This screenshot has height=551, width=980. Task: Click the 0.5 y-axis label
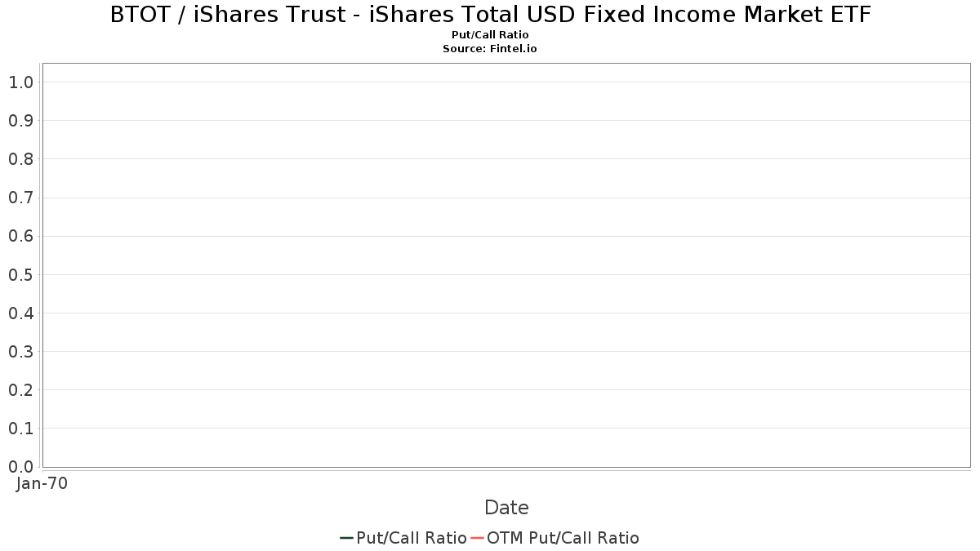[x=20, y=275]
